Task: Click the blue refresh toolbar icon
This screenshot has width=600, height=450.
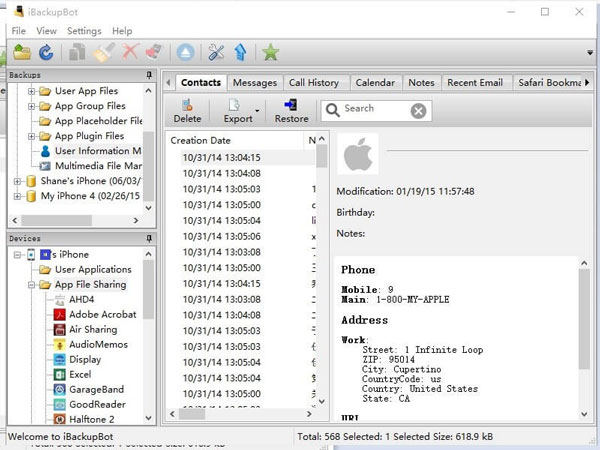Action: tap(45, 52)
